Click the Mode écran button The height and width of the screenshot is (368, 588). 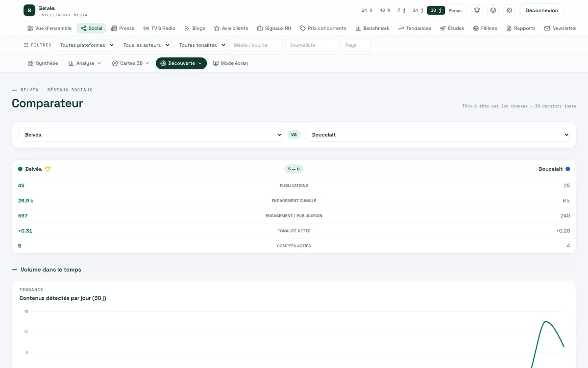(x=230, y=63)
